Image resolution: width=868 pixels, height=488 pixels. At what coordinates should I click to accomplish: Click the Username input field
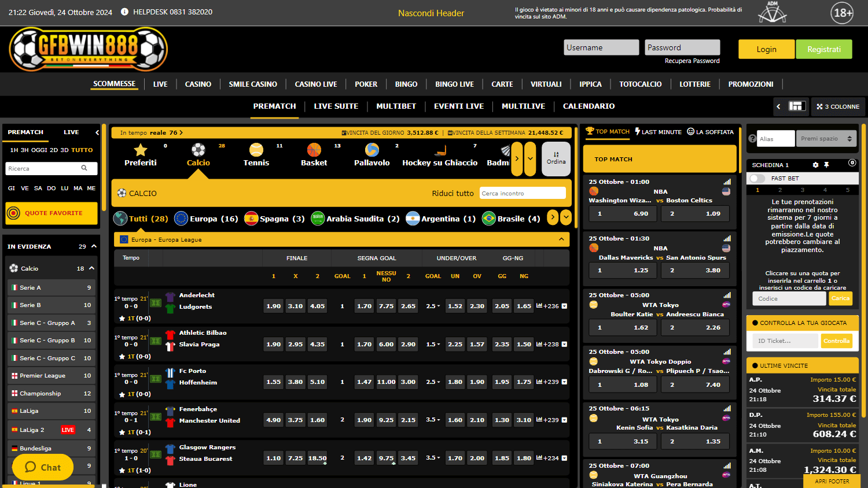[x=601, y=47]
